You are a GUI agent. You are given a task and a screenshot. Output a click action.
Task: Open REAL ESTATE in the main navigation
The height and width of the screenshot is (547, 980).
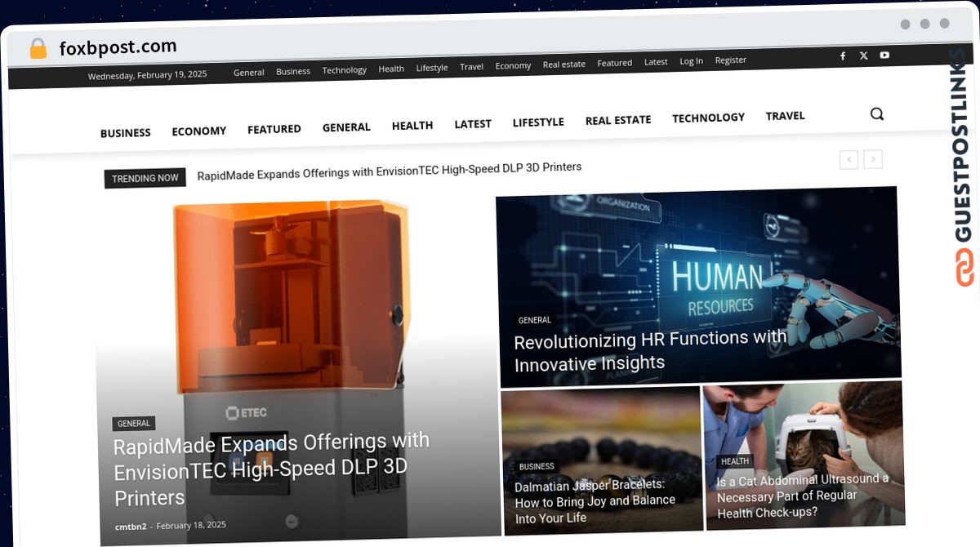[618, 120]
